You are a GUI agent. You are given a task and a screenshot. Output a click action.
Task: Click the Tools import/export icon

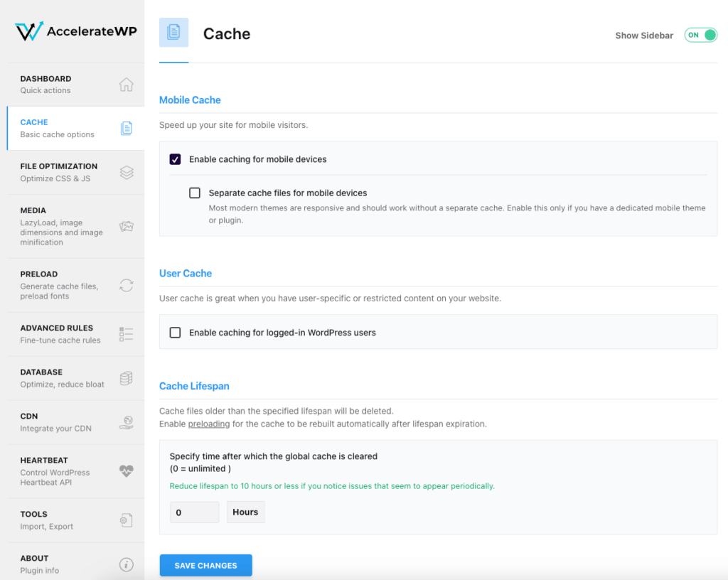pos(127,520)
